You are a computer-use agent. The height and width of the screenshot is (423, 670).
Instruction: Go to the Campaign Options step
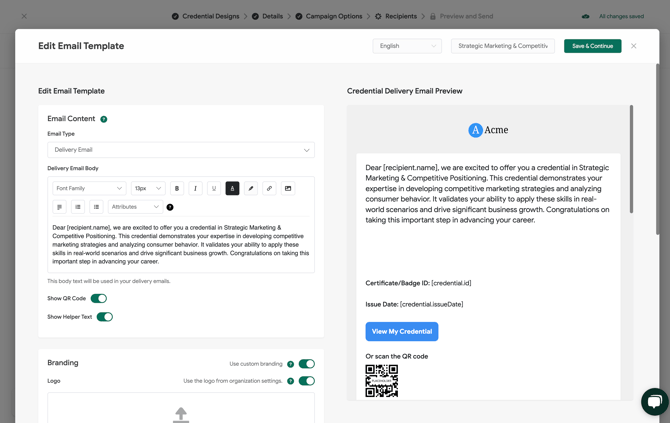(x=329, y=16)
